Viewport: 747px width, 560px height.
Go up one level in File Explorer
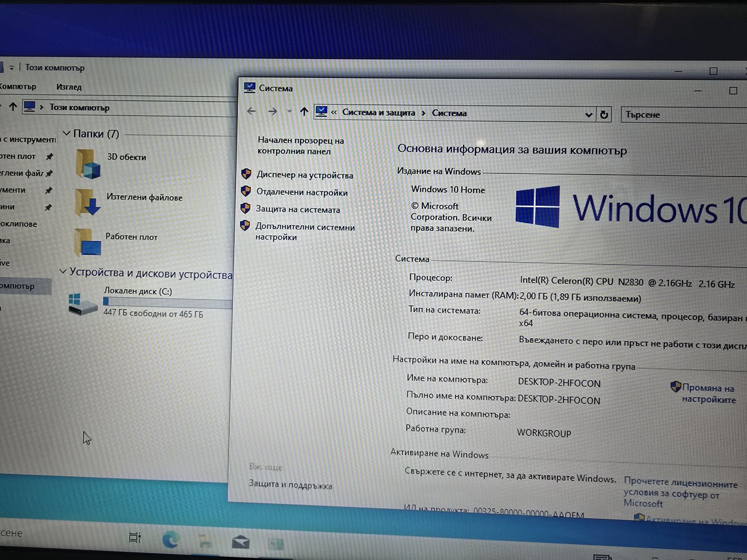13,107
